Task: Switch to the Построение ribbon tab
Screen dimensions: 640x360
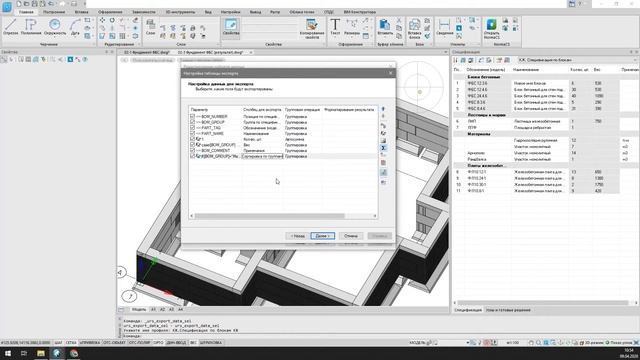Action: point(53,12)
